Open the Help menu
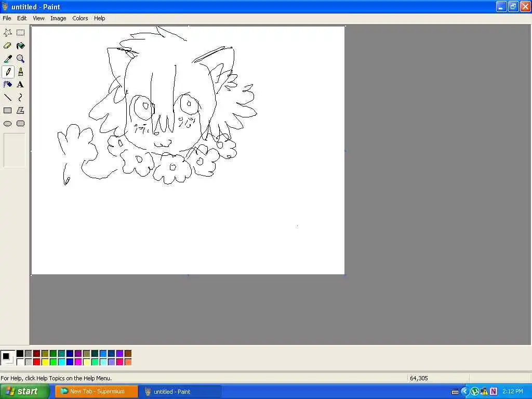532x399 pixels. [99, 18]
